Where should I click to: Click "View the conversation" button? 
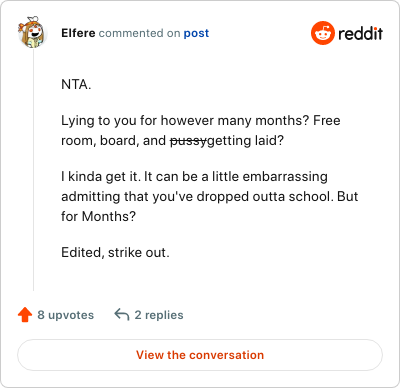coord(200,355)
